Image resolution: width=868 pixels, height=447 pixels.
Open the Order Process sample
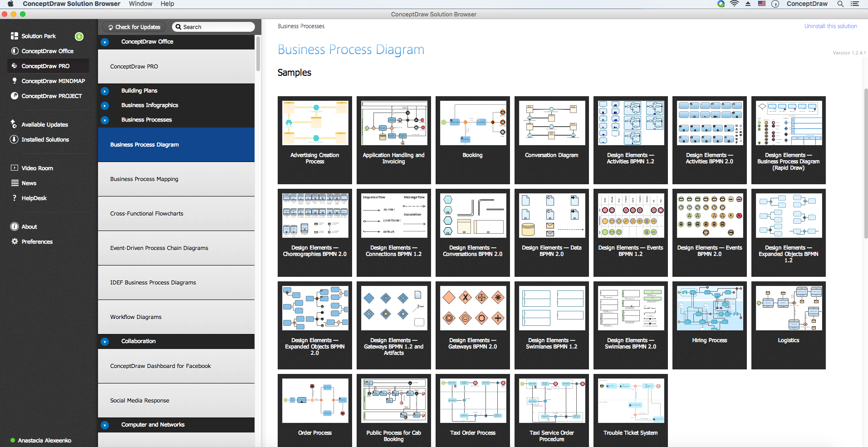[x=315, y=410]
